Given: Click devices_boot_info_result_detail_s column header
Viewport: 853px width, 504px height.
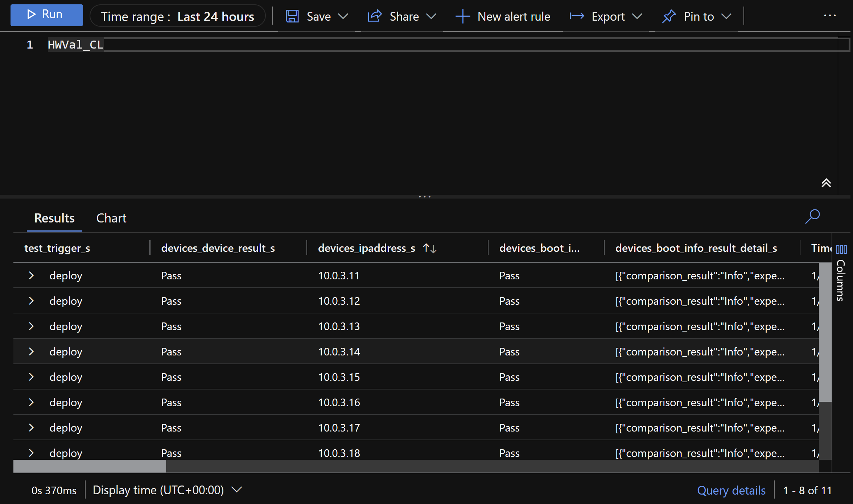Looking at the screenshot, I should coord(696,248).
